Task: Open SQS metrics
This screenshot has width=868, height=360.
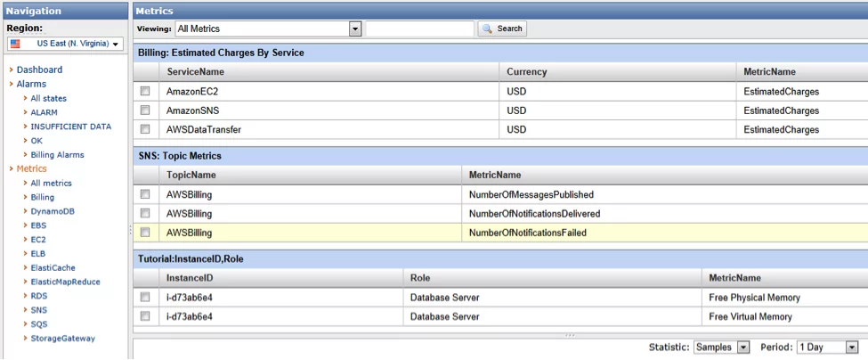Action: [39, 324]
